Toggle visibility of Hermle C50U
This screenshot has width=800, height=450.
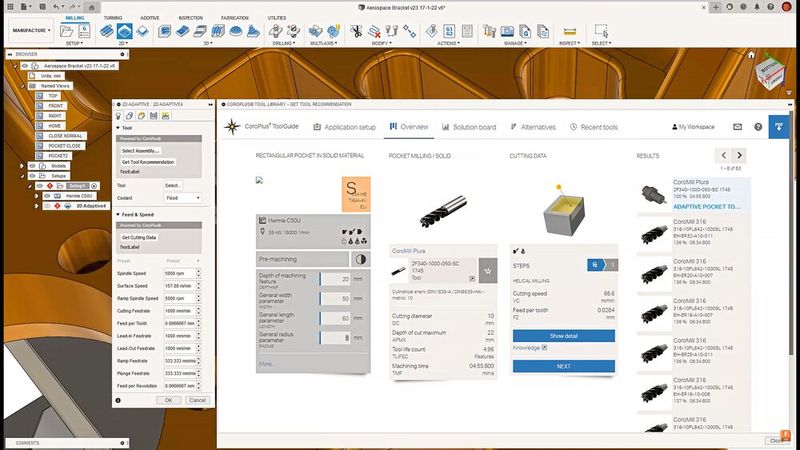pyautogui.click(x=47, y=196)
